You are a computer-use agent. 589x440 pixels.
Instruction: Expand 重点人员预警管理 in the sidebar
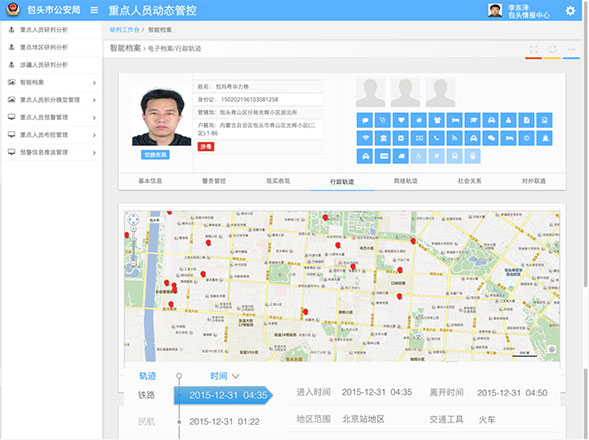tap(52, 117)
